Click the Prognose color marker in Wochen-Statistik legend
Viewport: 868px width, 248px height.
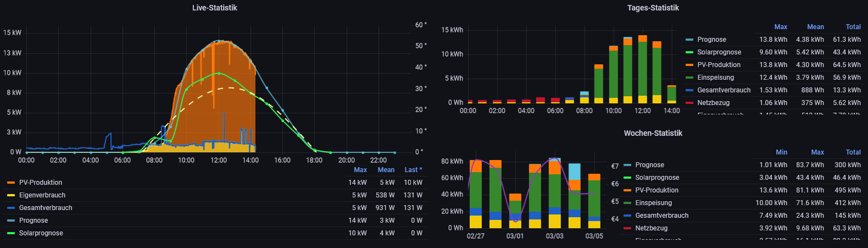point(627,165)
